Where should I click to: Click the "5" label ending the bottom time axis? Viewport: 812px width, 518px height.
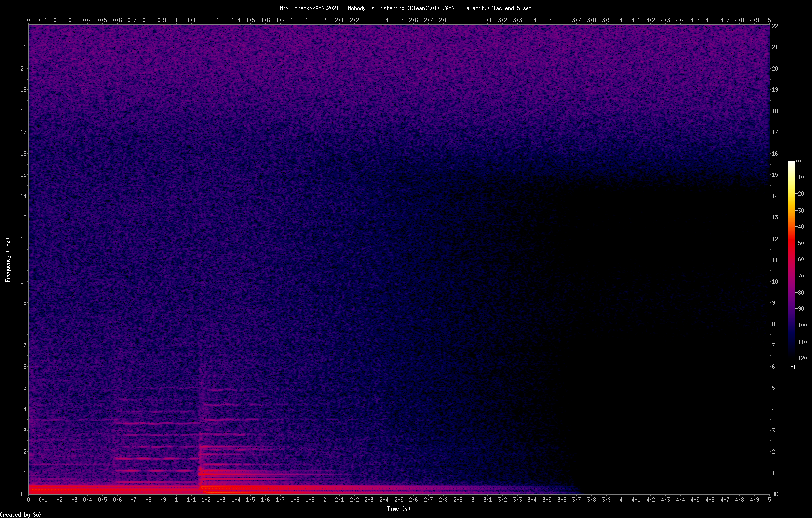pos(769,500)
